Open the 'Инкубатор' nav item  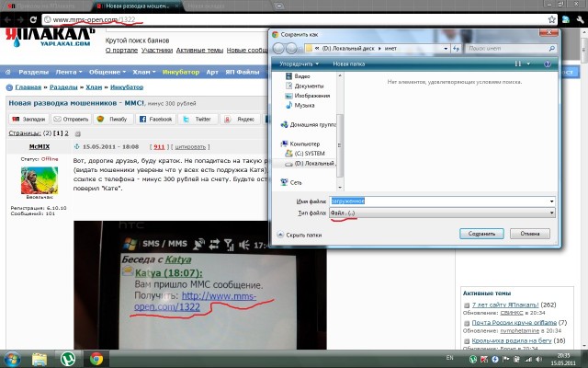(x=181, y=72)
